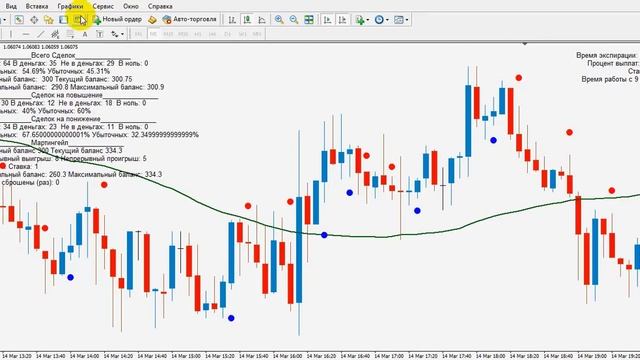Tile chart windows with the grid icon
The image size is (640, 360).
pos(309,20)
